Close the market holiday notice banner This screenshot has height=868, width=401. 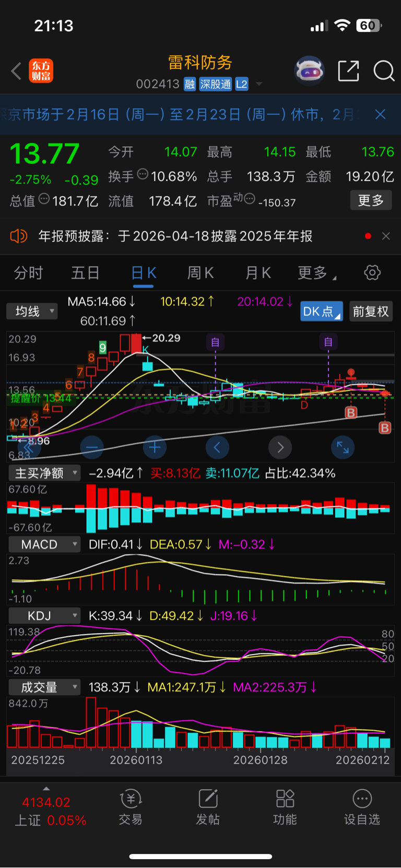[x=381, y=114]
